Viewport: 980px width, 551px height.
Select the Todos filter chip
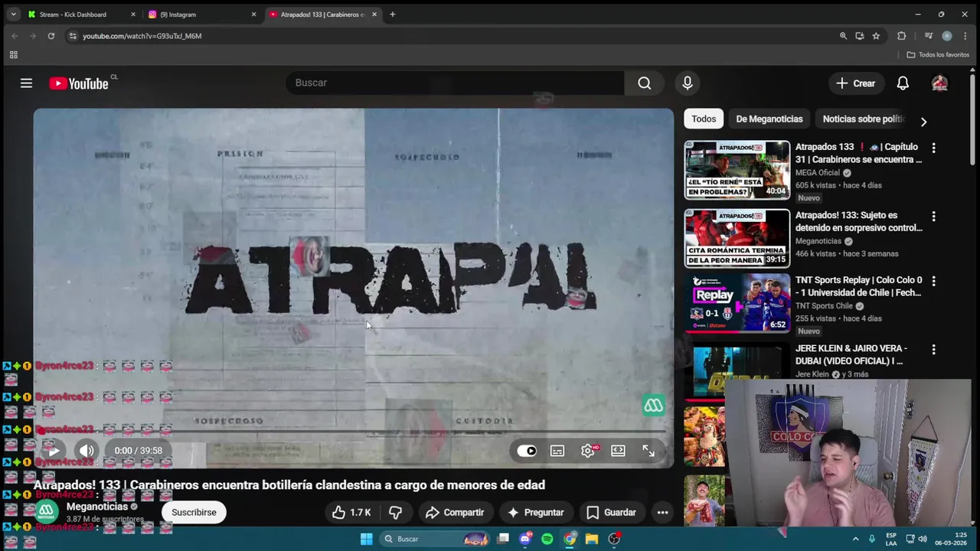point(704,119)
